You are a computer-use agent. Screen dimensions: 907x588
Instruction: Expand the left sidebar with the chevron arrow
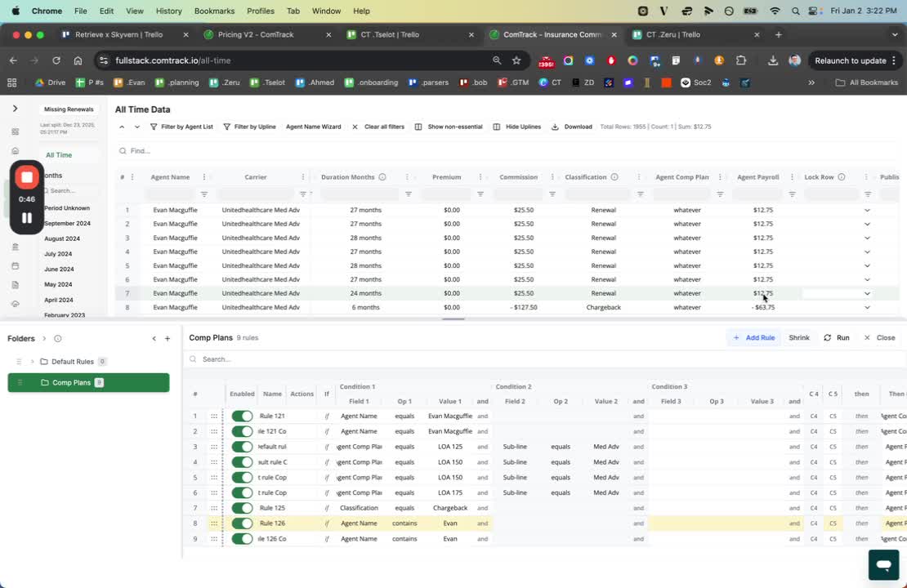15,109
